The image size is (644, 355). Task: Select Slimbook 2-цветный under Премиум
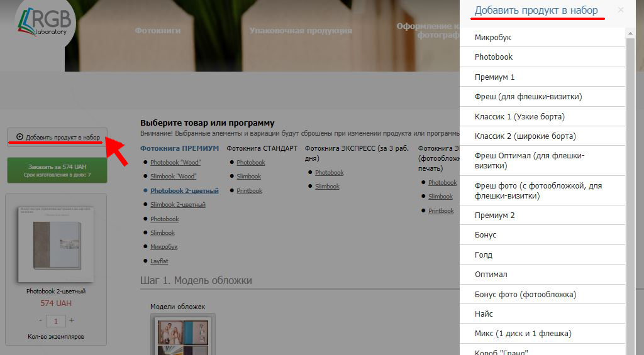(x=177, y=205)
